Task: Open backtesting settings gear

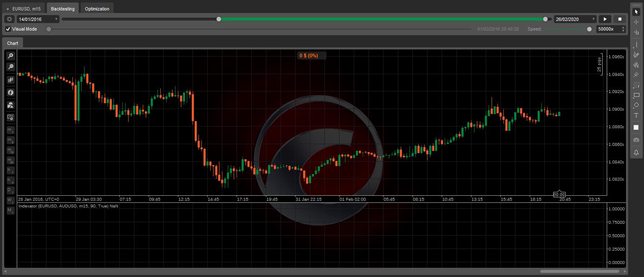Action: (10, 19)
